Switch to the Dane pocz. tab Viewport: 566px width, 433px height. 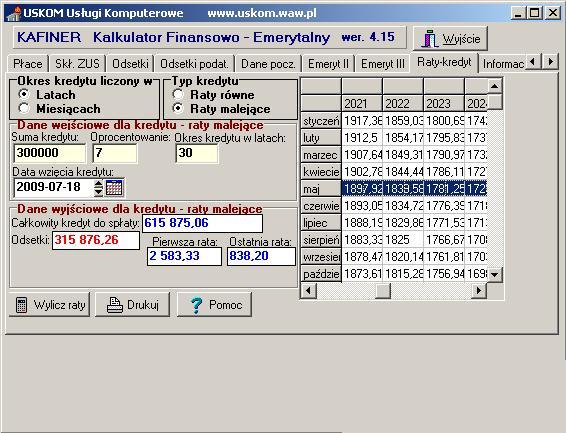point(268,64)
